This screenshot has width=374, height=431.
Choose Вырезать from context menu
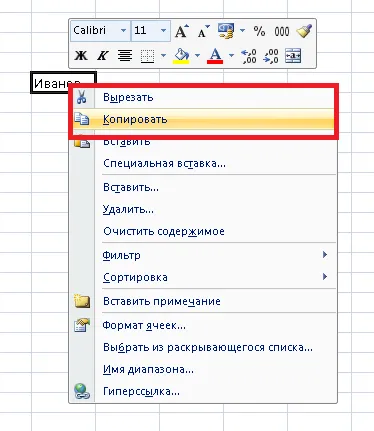click(x=204, y=97)
